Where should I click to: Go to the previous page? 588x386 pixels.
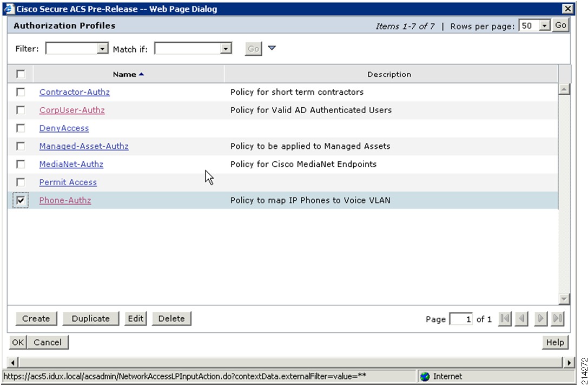click(x=522, y=319)
